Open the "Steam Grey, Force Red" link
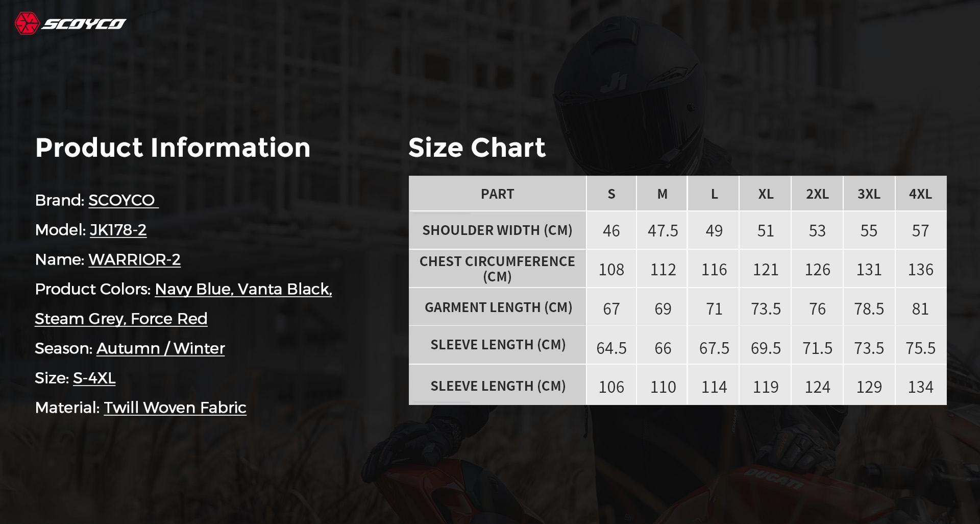Image resolution: width=980 pixels, height=524 pixels. [x=121, y=319]
